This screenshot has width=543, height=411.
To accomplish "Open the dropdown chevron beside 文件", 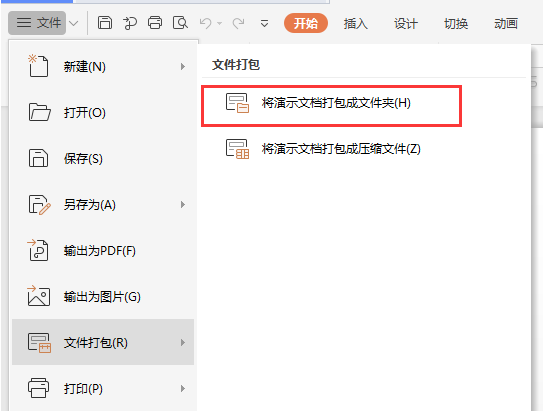I will coord(73,24).
